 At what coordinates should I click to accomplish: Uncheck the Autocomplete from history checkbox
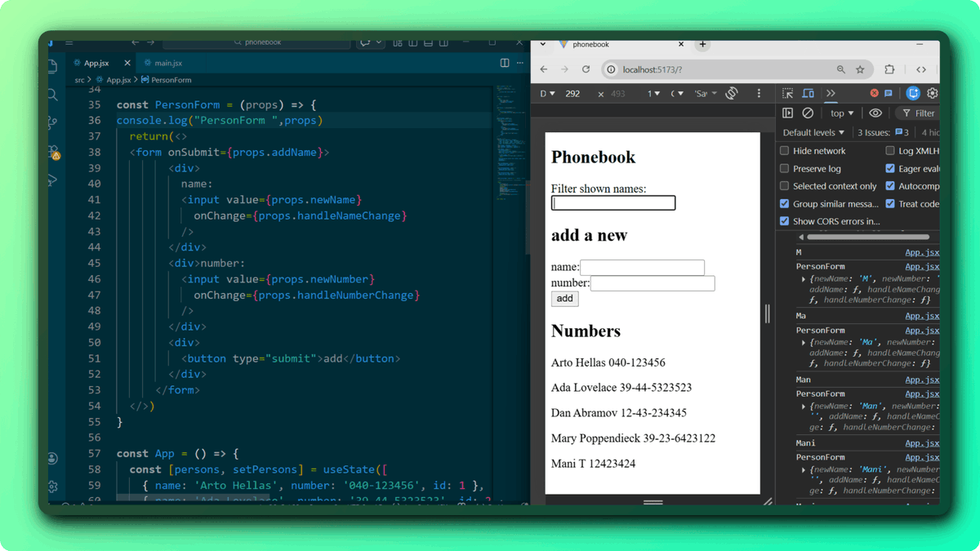890,186
